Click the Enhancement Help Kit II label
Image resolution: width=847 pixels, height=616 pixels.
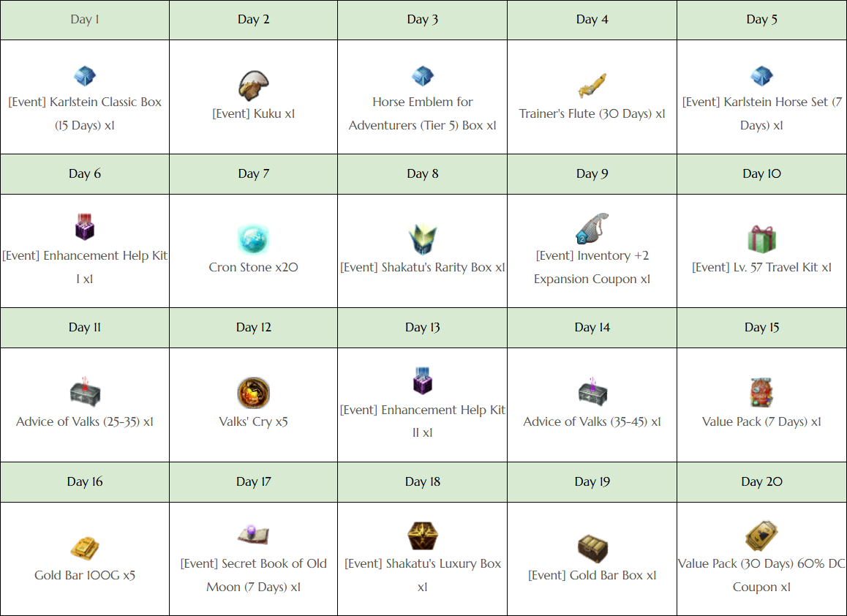[x=422, y=421]
